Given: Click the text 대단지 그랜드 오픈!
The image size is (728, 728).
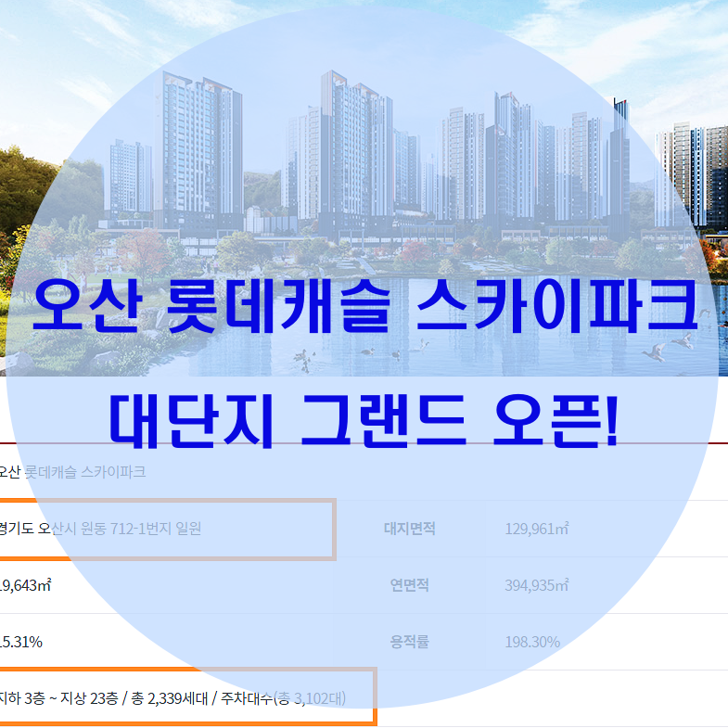Looking at the screenshot, I should coord(364,422).
